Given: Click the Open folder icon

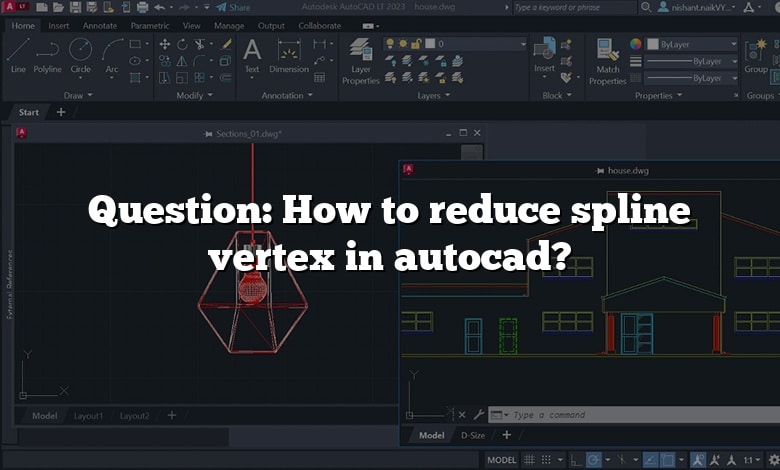Looking at the screenshot, I should coord(58,7).
